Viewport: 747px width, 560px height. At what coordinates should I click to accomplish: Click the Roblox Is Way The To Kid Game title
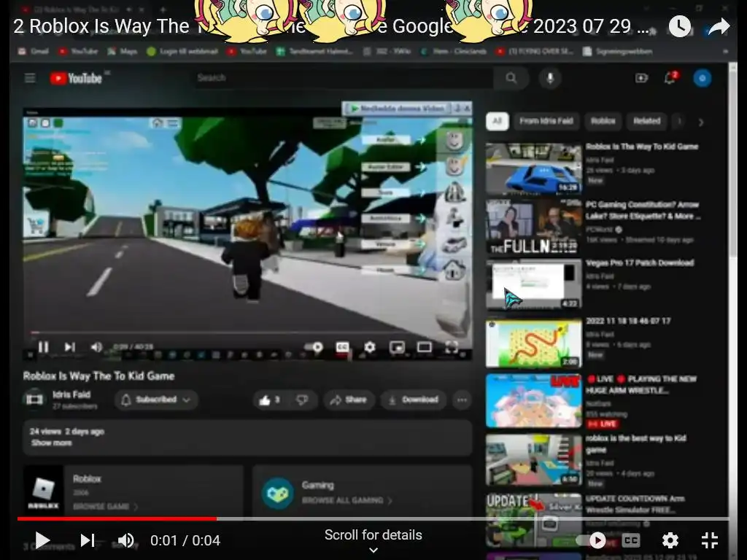tap(98, 376)
